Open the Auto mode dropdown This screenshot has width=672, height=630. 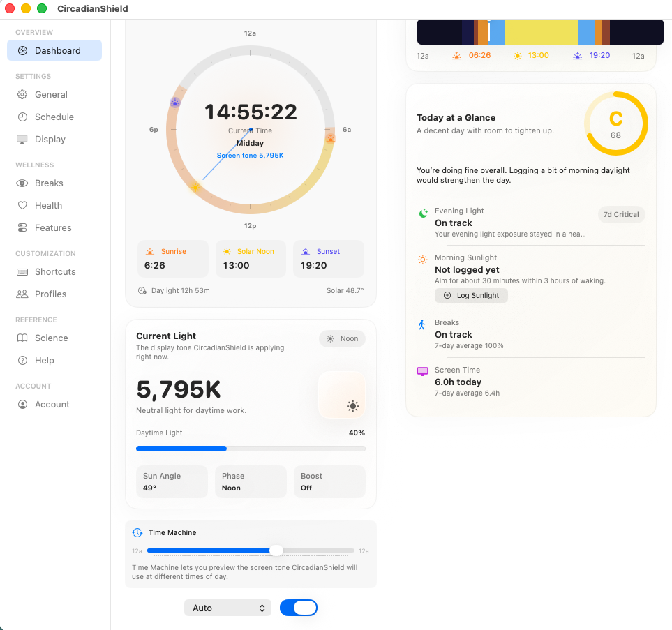click(x=227, y=608)
